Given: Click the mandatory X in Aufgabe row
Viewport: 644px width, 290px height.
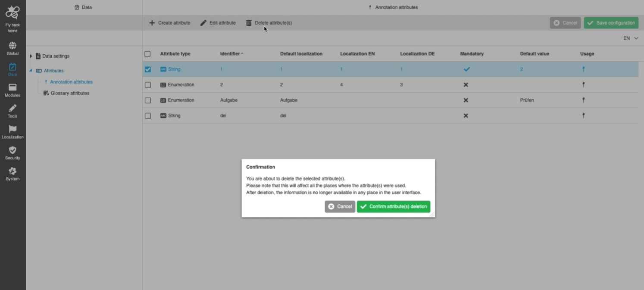Looking at the screenshot, I should [x=466, y=100].
